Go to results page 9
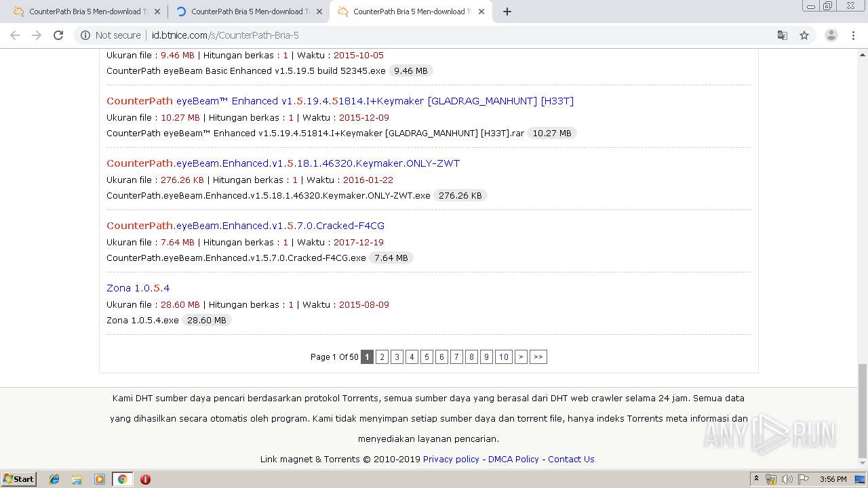Screen dimensions: 868x488 tap(486, 357)
